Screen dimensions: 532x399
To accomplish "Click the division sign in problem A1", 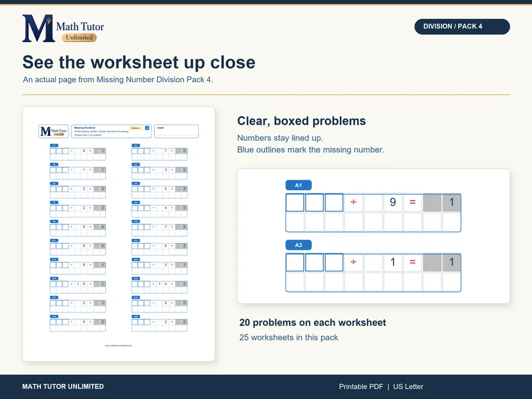I will pyautogui.click(x=353, y=202).
